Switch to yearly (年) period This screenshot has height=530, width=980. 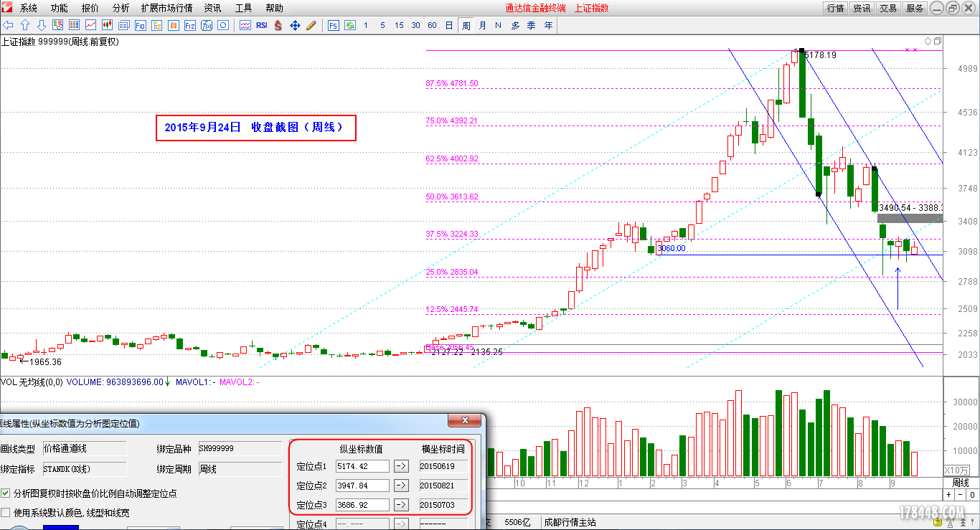[548, 25]
